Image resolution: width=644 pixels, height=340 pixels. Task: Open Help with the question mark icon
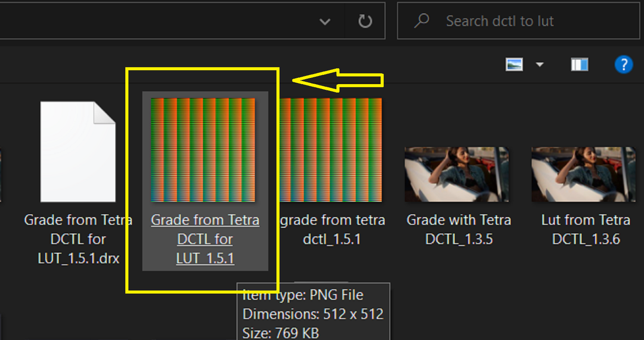pyautogui.click(x=624, y=64)
